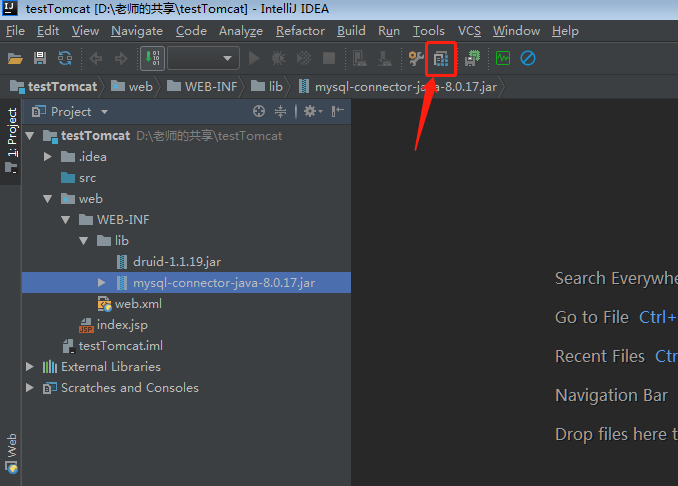
Task: Click the Settings wrench icon
Action: (416, 58)
